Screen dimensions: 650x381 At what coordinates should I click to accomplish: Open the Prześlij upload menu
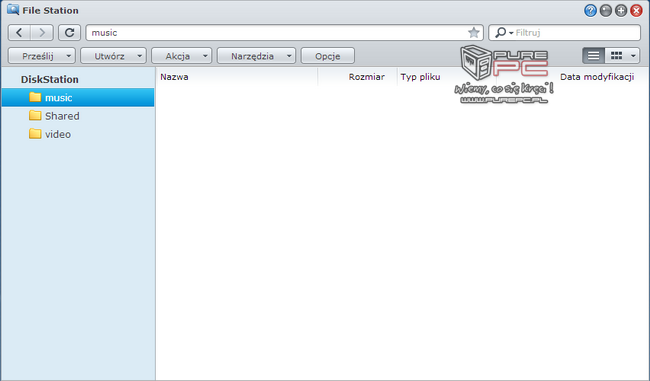coord(42,56)
